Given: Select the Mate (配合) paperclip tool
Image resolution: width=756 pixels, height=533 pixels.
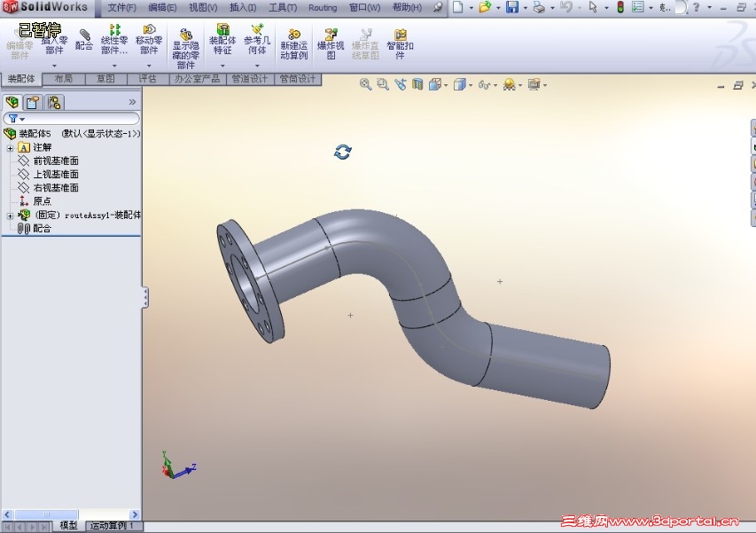Looking at the screenshot, I should click(84, 41).
